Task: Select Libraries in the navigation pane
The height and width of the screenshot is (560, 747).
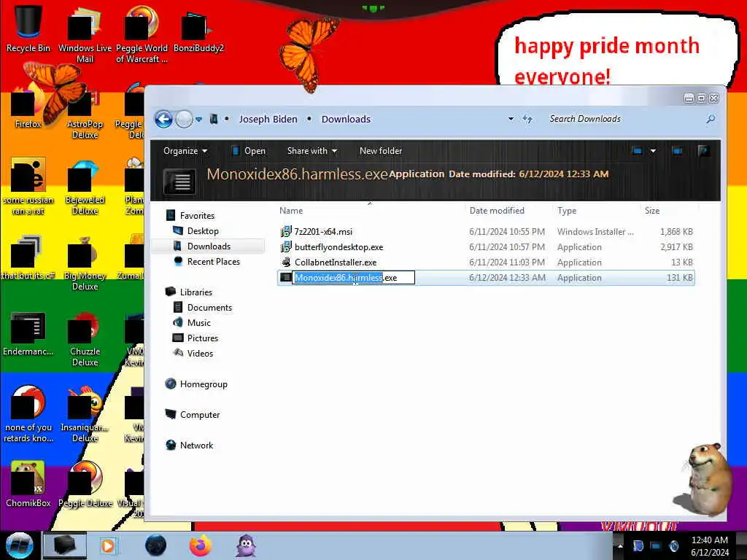Action: [x=189, y=292]
